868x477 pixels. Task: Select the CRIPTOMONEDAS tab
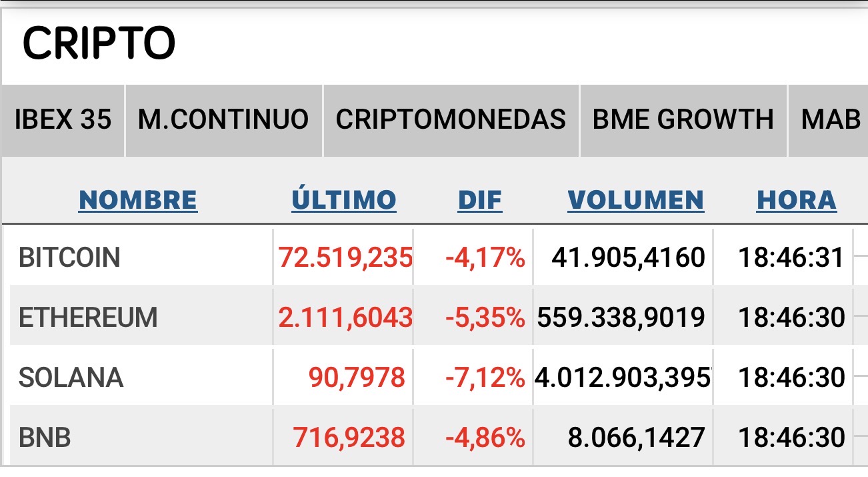point(451,120)
